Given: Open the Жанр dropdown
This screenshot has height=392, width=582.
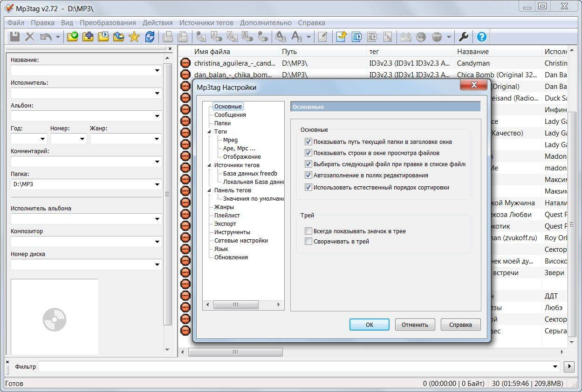Looking at the screenshot, I should point(157,139).
